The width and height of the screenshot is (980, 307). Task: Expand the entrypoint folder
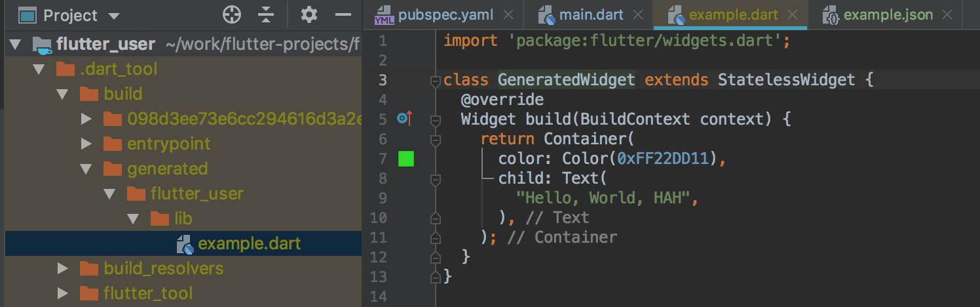86,144
